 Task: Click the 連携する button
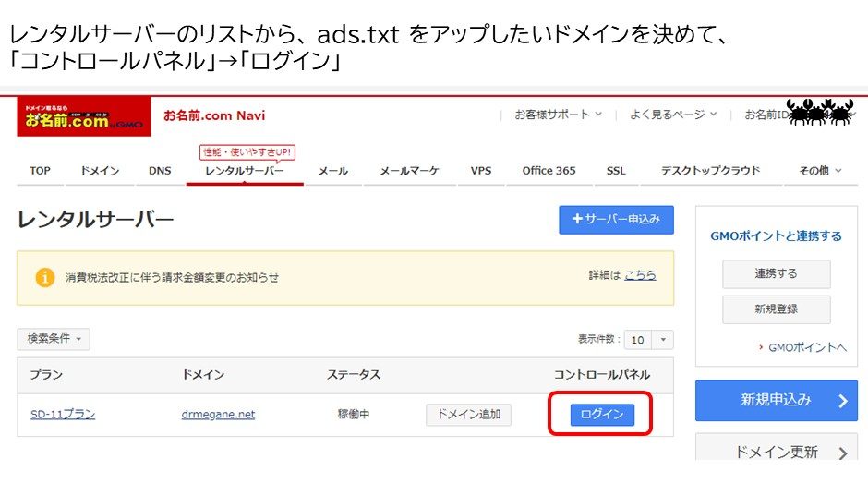coord(776,273)
